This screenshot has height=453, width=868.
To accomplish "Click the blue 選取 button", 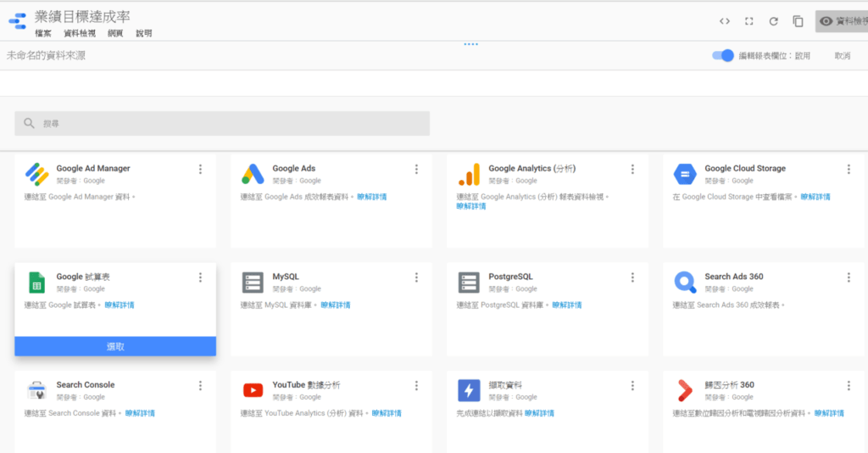I will pyautogui.click(x=115, y=347).
